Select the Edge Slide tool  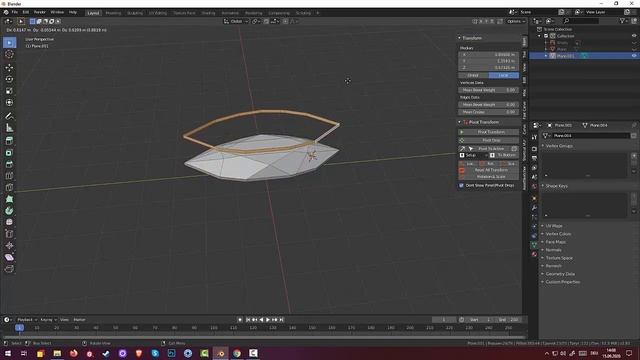[x=9, y=234]
